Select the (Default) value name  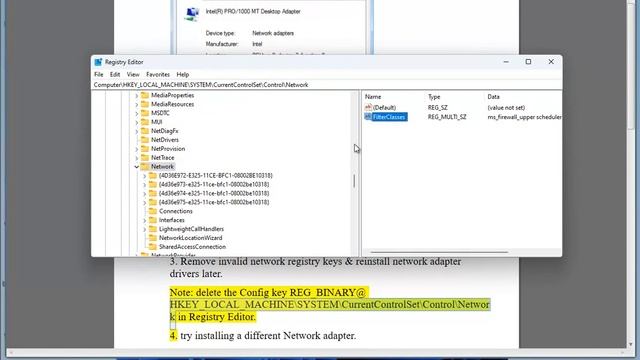pyautogui.click(x=384, y=108)
